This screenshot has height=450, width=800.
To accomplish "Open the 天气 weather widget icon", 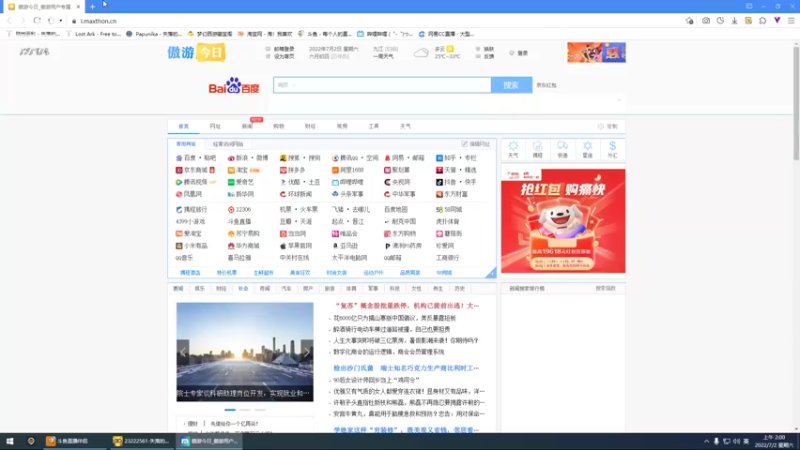I will (x=513, y=149).
